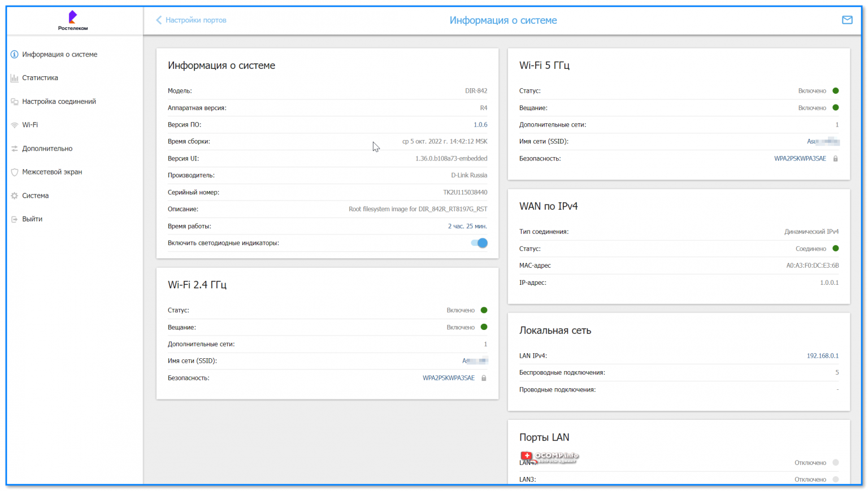Screen dimensions: 868x491
Task: Open the Межсетевой экран menu section
Action: coord(52,172)
